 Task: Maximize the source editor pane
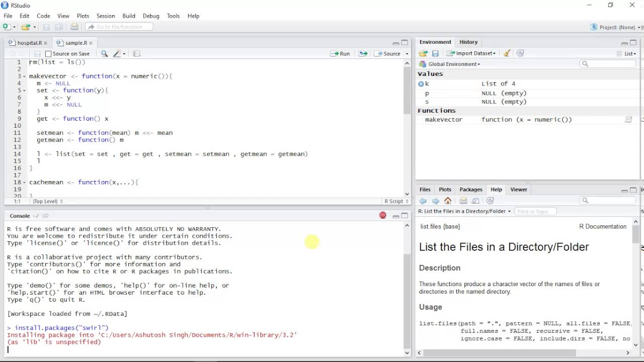(405, 43)
